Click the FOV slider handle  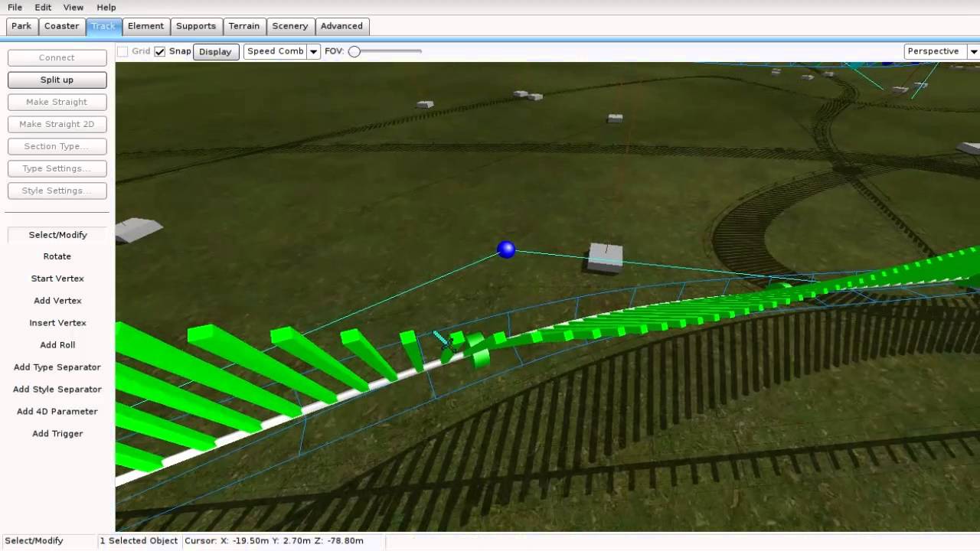pos(354,51)
